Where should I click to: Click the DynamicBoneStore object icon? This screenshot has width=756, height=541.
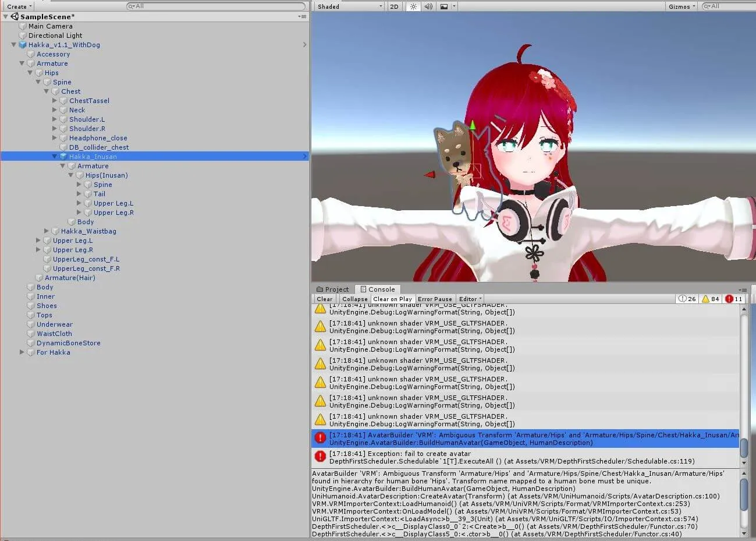point(31,343)
